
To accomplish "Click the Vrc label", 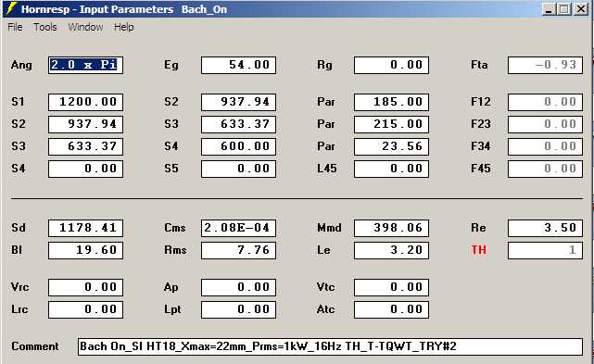I will click(19, 287).
